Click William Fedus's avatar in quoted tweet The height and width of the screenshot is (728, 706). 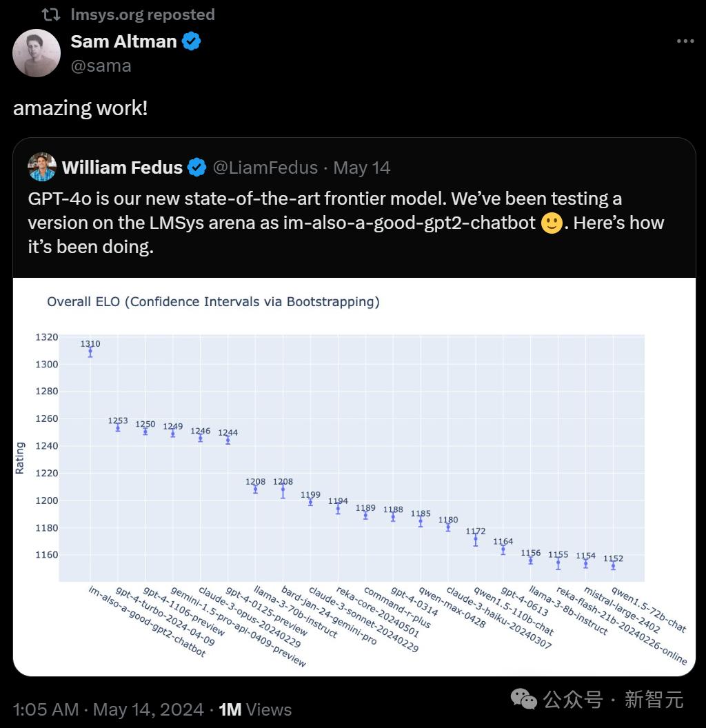coord(42,168)
